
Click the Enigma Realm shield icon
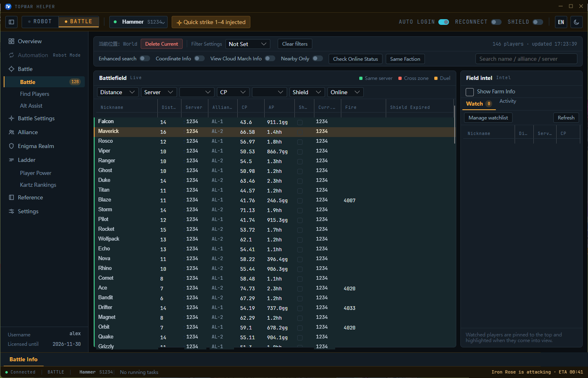(11, 146)
